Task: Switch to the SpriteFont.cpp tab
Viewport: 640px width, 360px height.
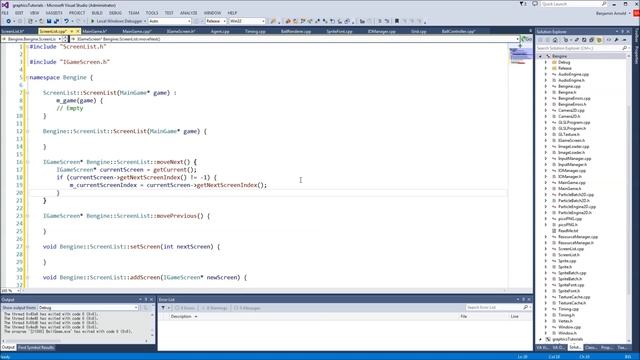Action: click(x=339, y=31)
